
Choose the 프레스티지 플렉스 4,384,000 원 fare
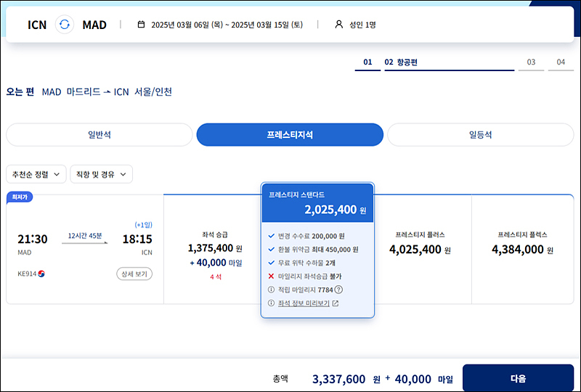(522, 249)
